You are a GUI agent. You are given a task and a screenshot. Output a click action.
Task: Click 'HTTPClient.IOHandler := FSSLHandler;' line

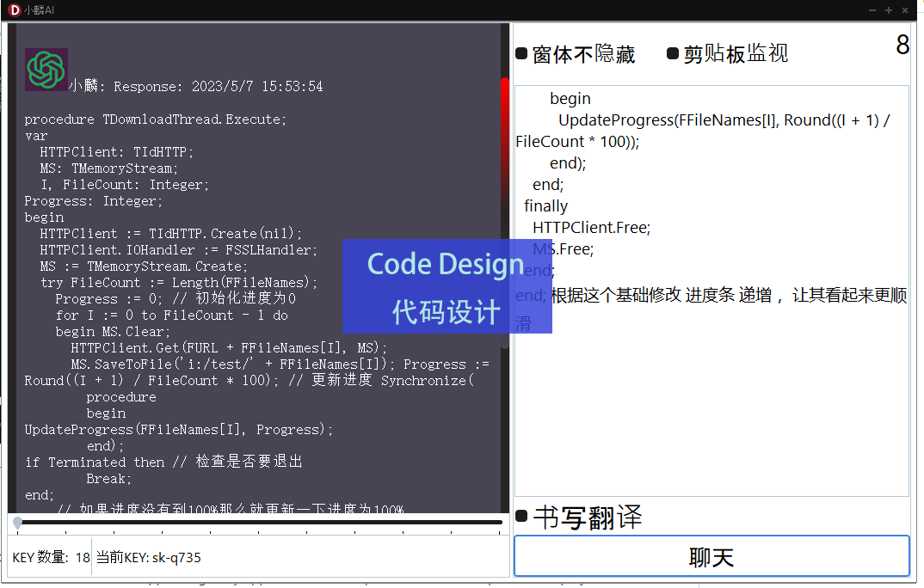click(x=179, y=250)
